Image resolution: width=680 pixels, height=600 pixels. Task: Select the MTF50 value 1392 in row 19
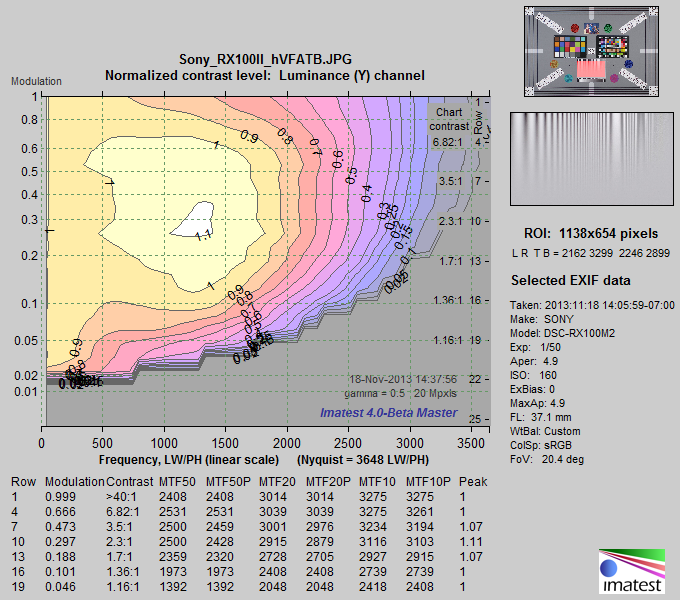(x=173, y=587)
